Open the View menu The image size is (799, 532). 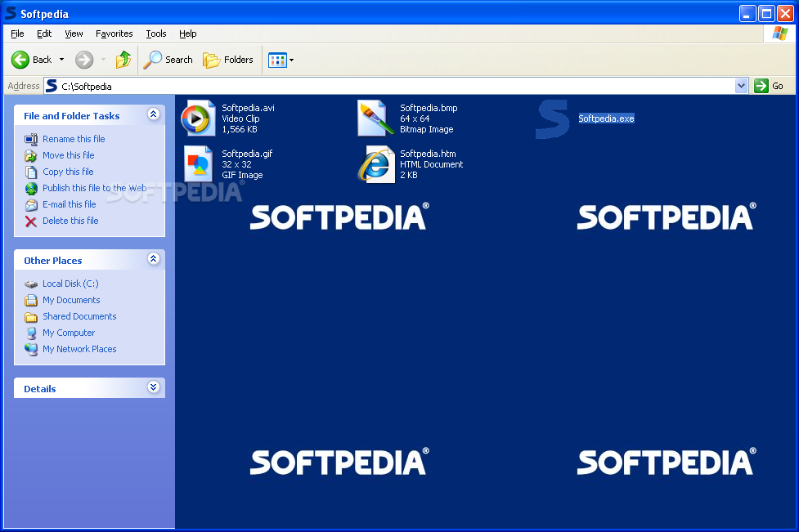pyautogui.click(x=74, y=34)
